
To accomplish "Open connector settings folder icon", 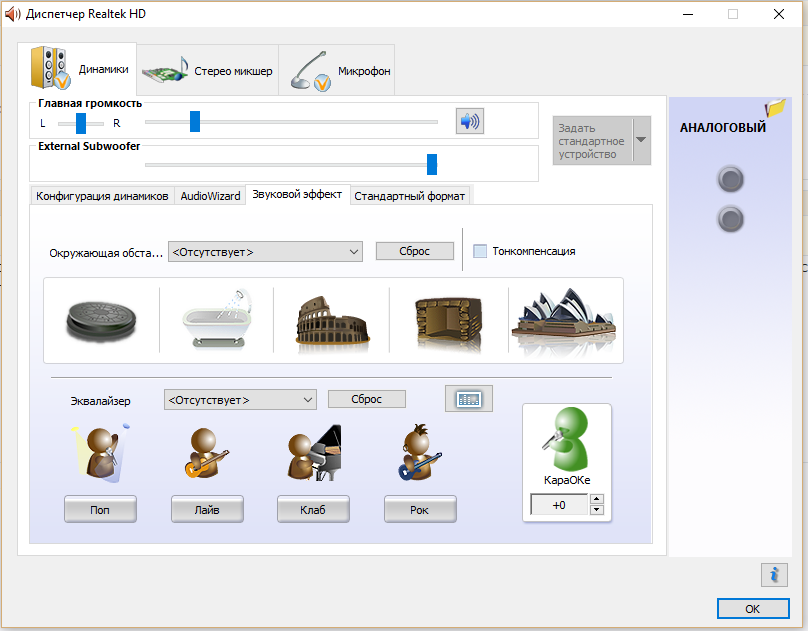I will pyautogui.click(x=775, y=108).
